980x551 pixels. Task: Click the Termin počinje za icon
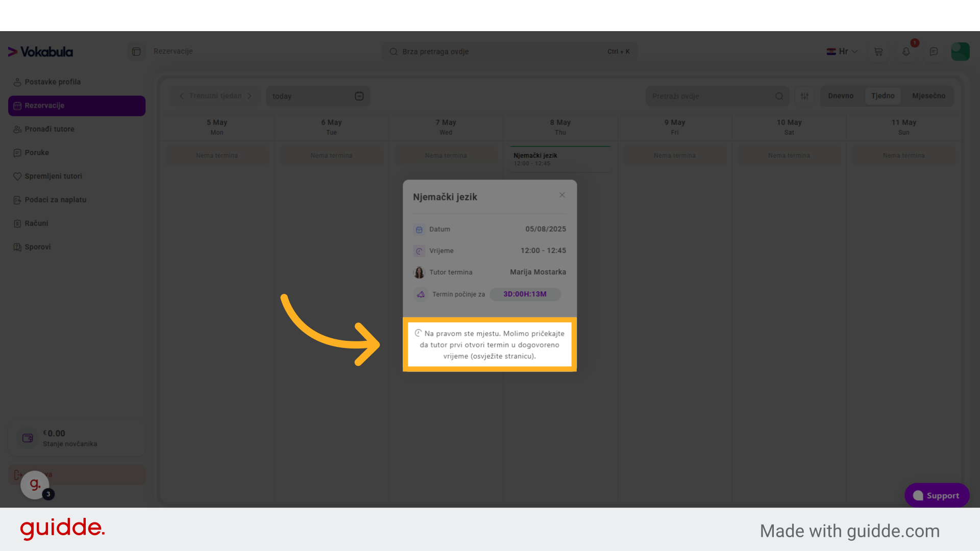pos(421,294)
